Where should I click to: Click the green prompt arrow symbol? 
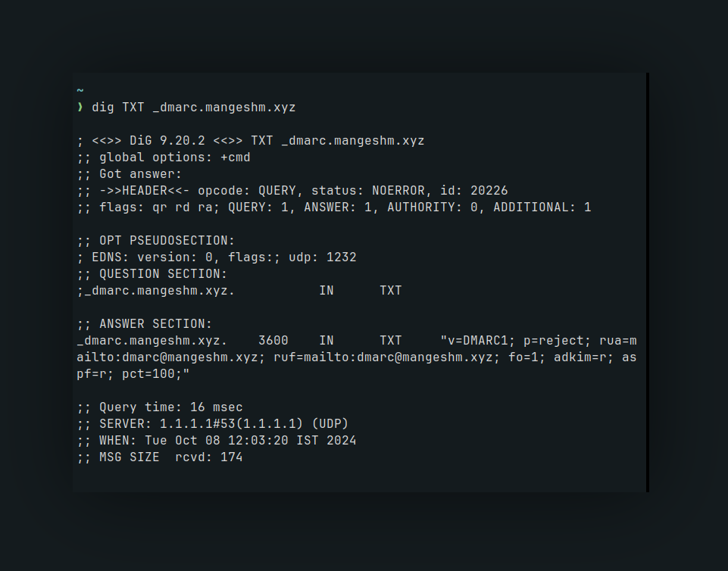[x=80, y=108]
